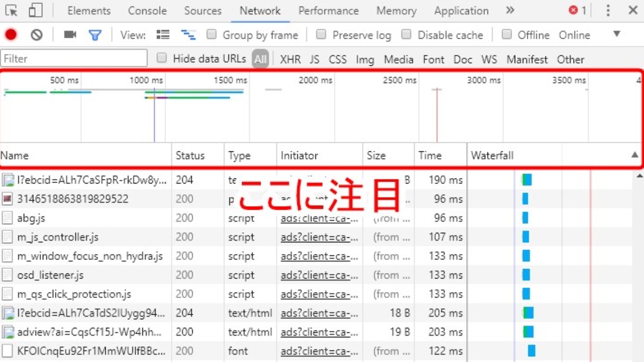Expand the hidden panels menu chevron
The image size is (644, 362).
(510, 10)
